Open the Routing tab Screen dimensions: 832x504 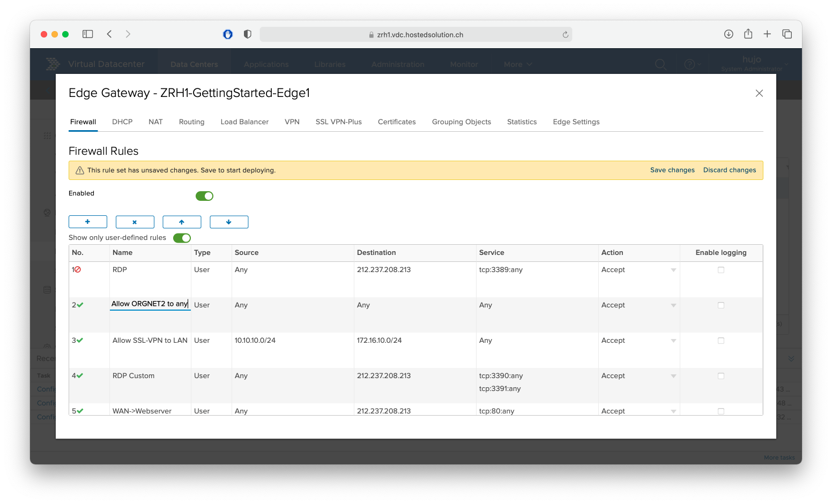pos(191,122)
